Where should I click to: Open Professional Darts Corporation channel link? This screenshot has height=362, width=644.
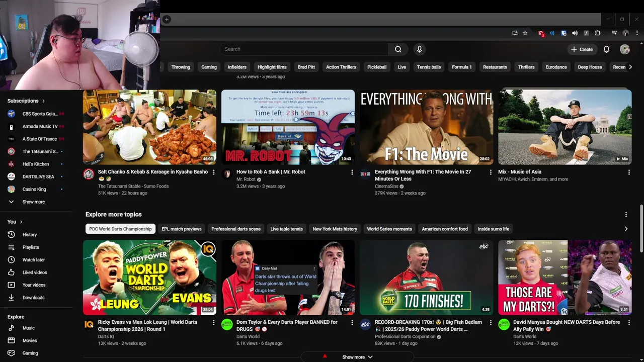tap(405, 337)
